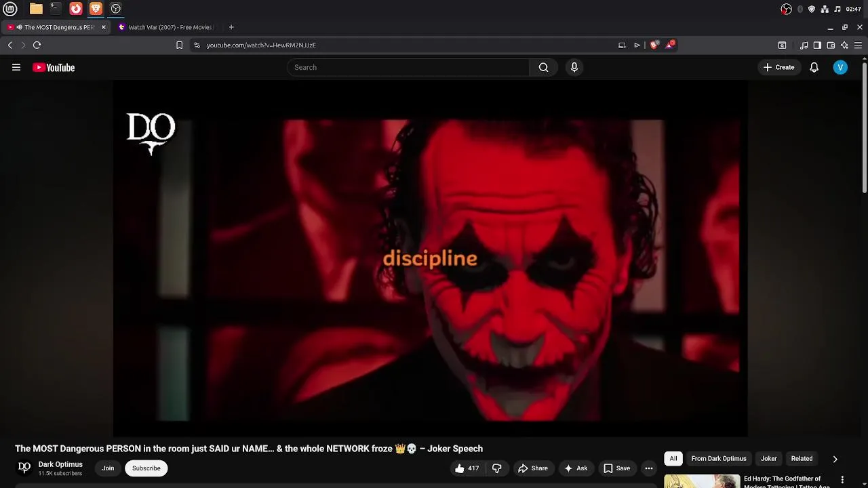
Task: Open Ed Hardy Godfather video thumbnail
Action: [702, 481]
